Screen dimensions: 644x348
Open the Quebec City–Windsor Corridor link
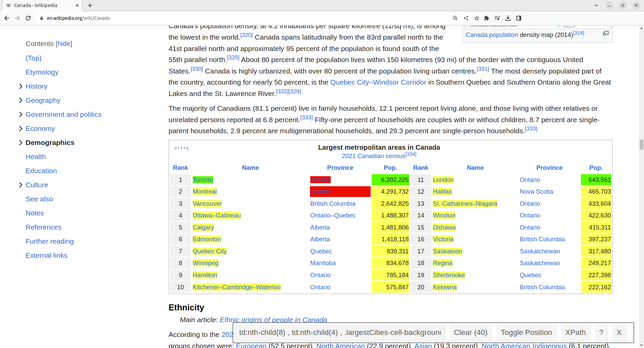tap(378, 82)
